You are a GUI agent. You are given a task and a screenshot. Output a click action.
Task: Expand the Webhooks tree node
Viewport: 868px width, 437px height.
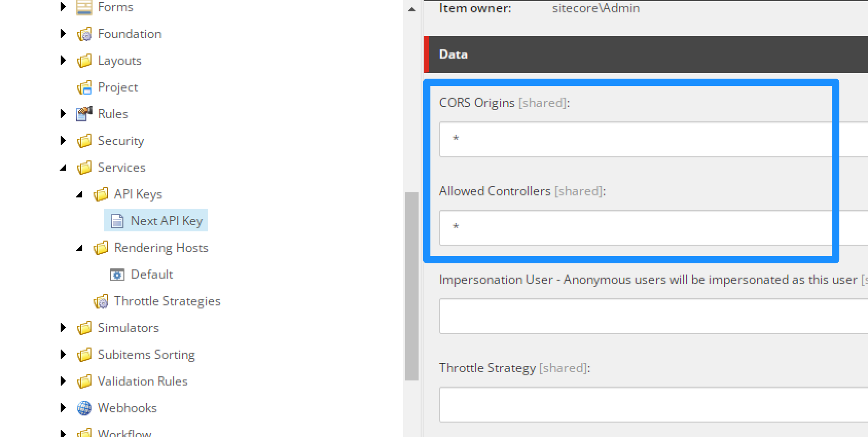[x=63, y=408]
